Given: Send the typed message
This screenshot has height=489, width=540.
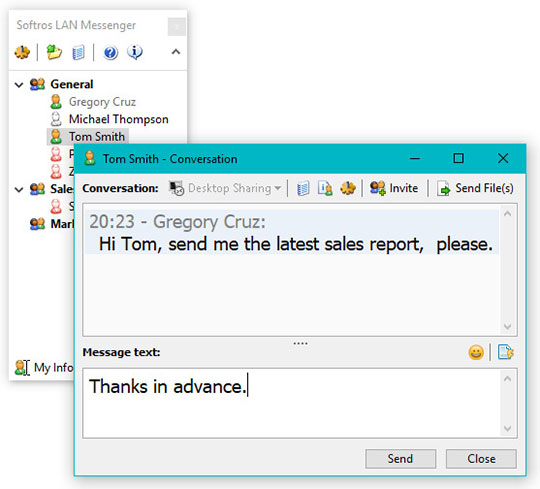Looking at the screenshot, I should [401, 459].
